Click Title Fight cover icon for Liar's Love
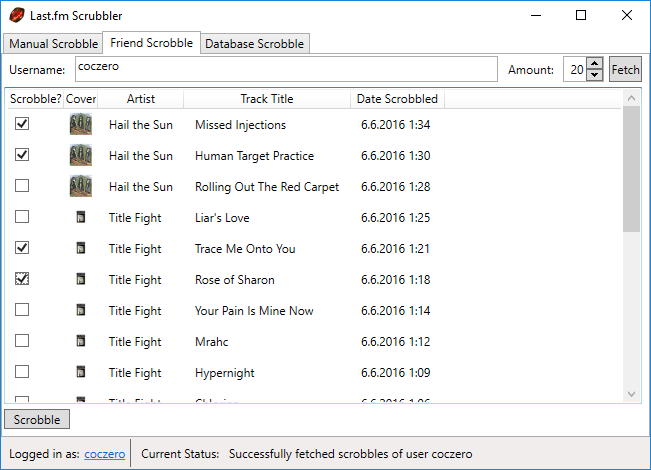The image size is (651, 470). click(x=81, y=217)
